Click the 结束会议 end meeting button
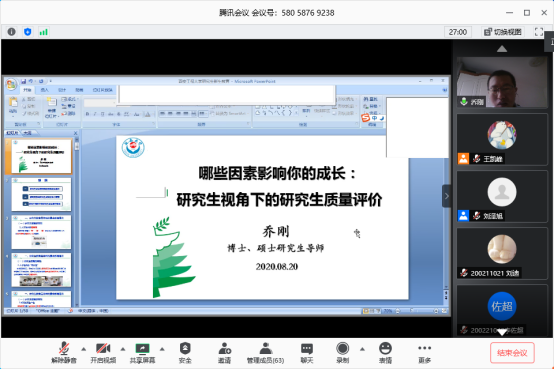This screenshot has width=554, height=370. (512, 353)
